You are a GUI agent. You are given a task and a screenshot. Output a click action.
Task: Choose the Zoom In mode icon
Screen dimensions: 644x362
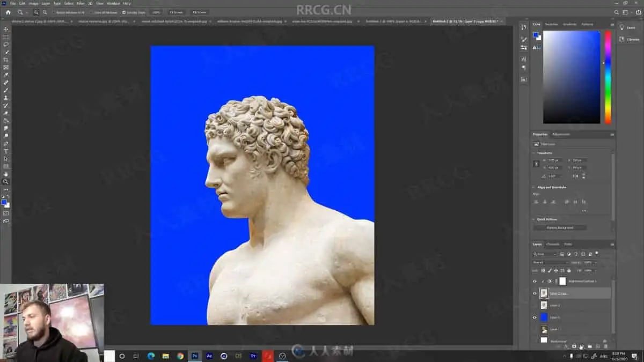pos(36,12)
